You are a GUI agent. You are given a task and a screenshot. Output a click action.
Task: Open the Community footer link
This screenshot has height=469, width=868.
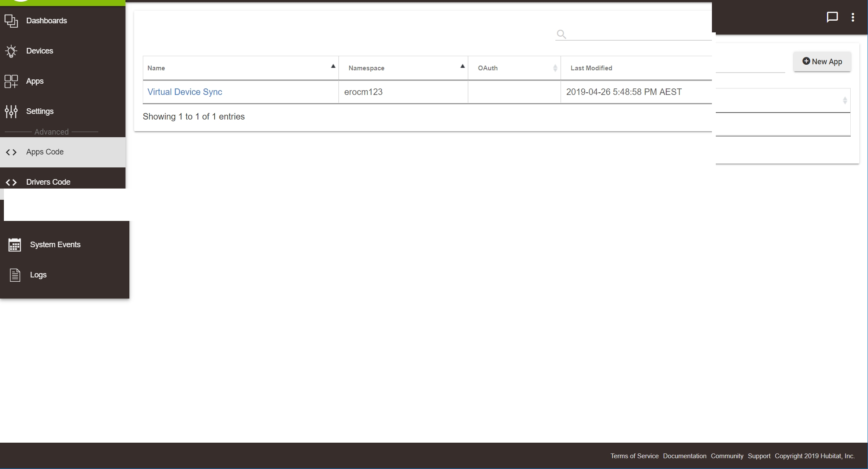[x=727, y=456]
